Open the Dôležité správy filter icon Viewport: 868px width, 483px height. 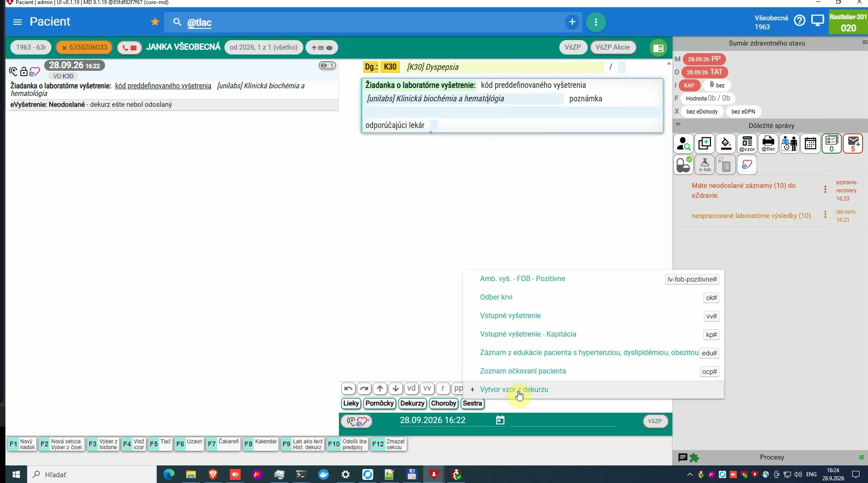tap(678, 125)
